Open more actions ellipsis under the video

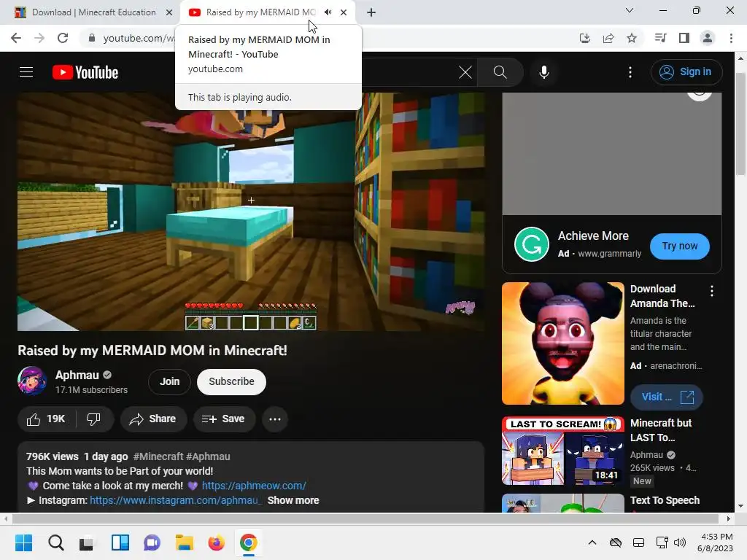[x=275, y=419]
